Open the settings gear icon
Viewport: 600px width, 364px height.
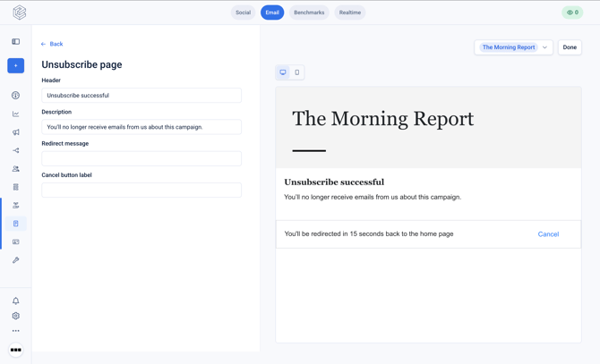[16, 316]
